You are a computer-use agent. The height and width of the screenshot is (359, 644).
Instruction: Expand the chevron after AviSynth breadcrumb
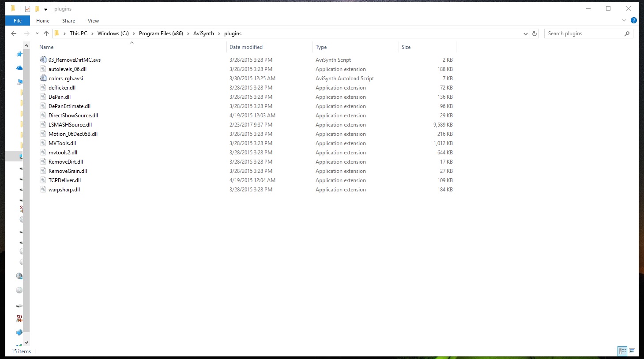219,34
